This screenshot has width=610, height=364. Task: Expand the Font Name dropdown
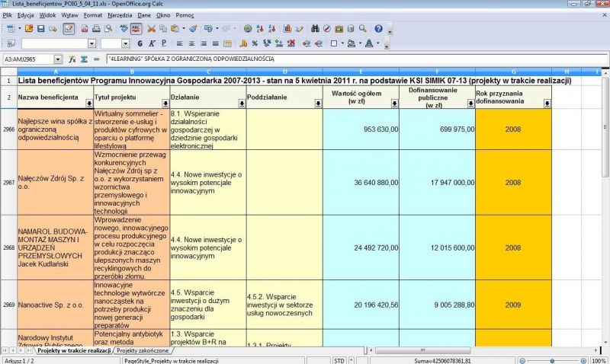point(91,43)
